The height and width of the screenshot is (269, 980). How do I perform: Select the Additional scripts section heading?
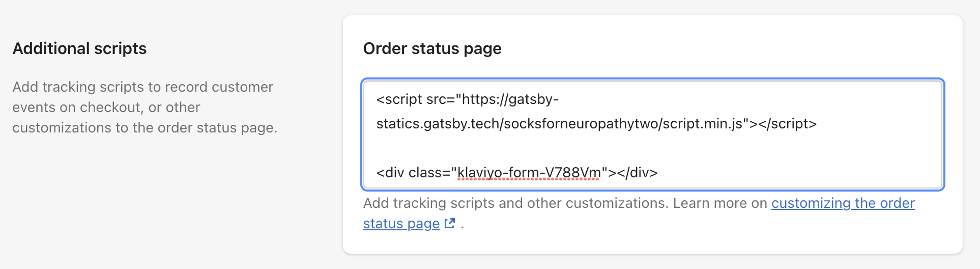(x=79, y=48)
